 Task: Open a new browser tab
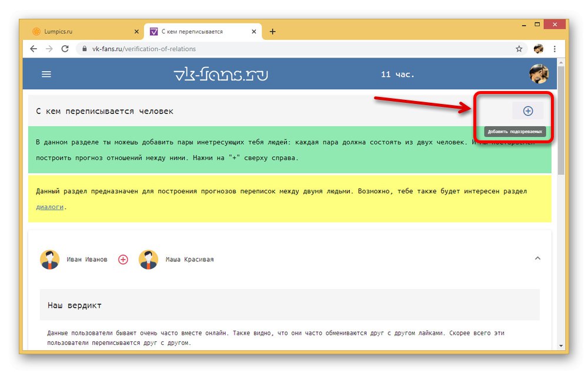tap(273, 32)
